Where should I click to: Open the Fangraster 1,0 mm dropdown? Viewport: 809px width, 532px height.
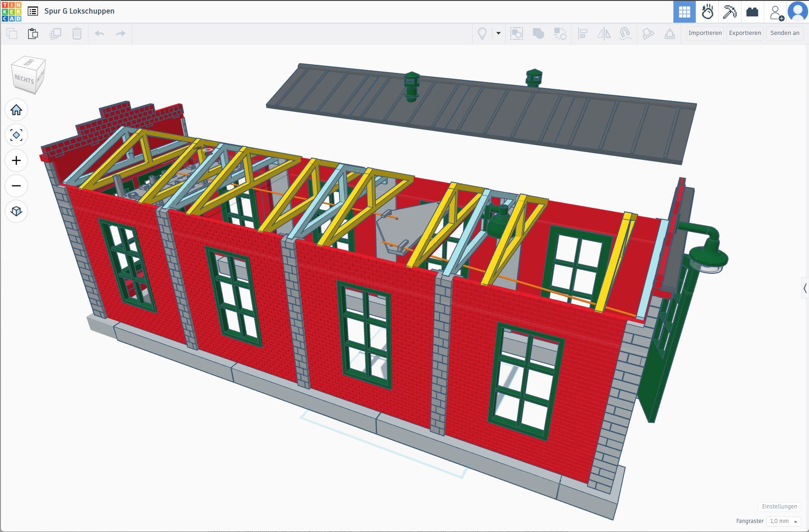pos(783,521)
